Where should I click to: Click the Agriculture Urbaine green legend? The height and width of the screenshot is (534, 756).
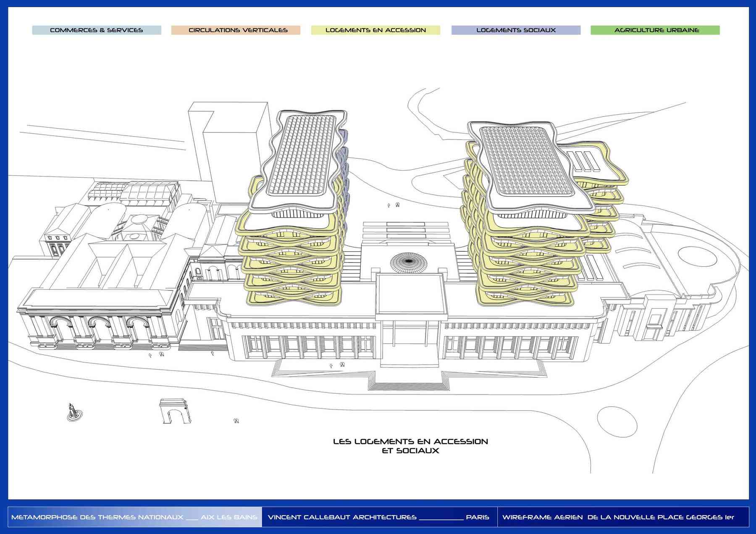click(x=656, y=30)
